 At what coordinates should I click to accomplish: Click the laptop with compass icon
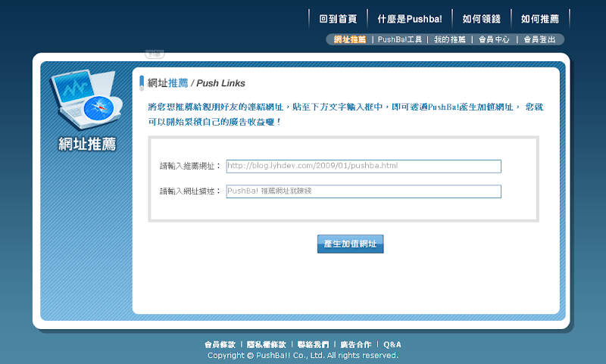pos(86,100)
